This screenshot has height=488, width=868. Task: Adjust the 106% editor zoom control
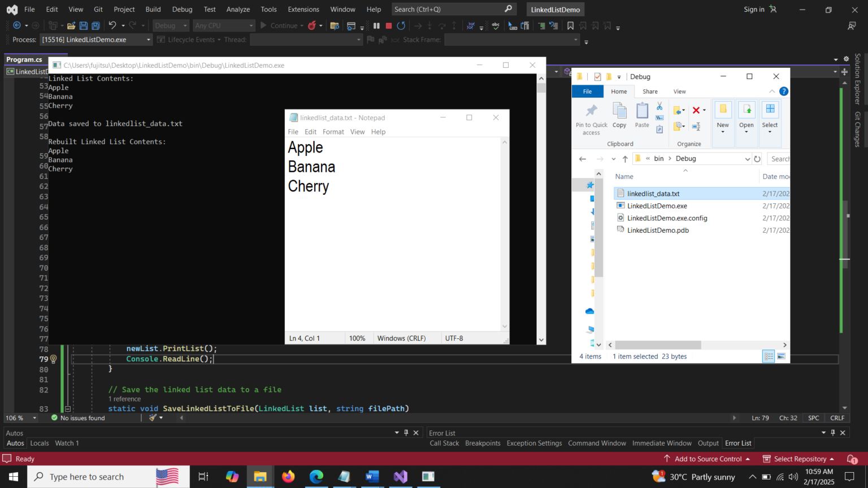click(21, 418)
